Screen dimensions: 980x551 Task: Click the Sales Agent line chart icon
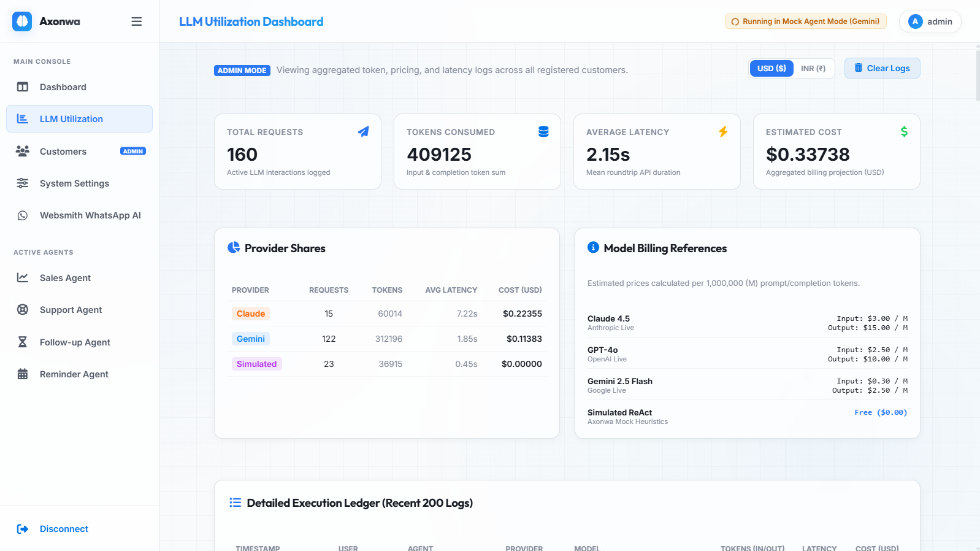(23, 278)
